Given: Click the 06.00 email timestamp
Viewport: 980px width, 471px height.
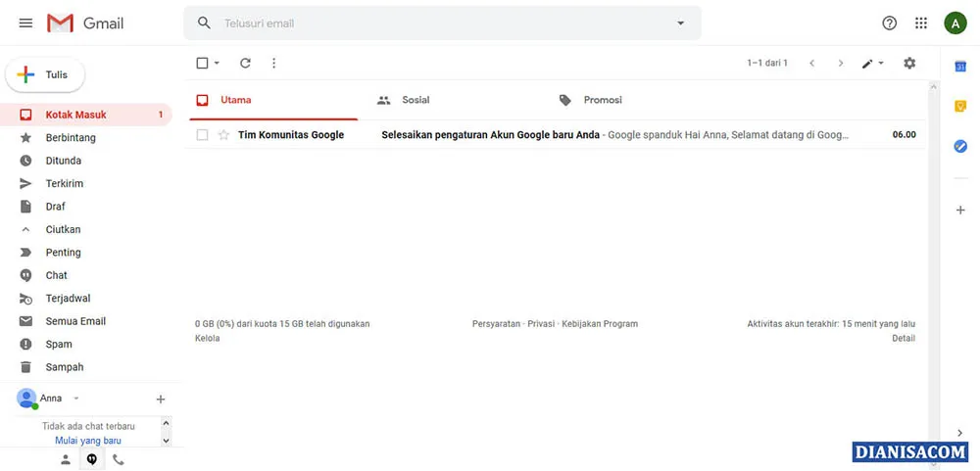Looking at the screenshot, I should (x=904, y=134).
